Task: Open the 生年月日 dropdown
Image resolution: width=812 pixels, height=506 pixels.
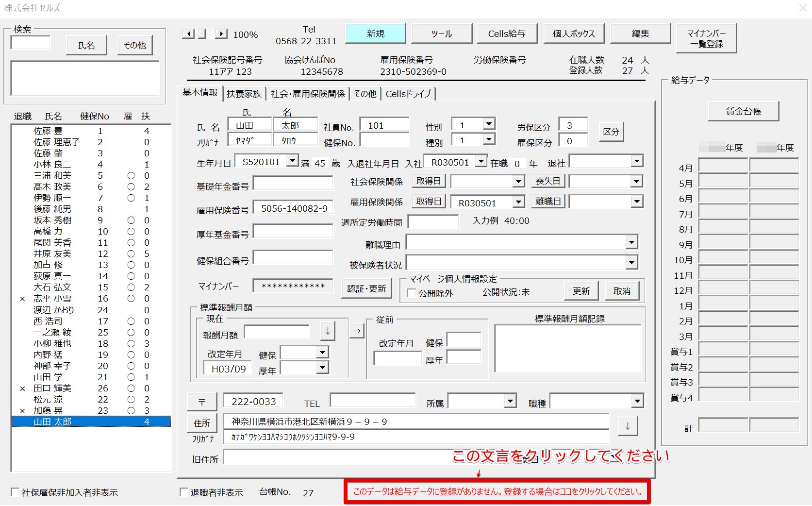Action: (293, 161)
